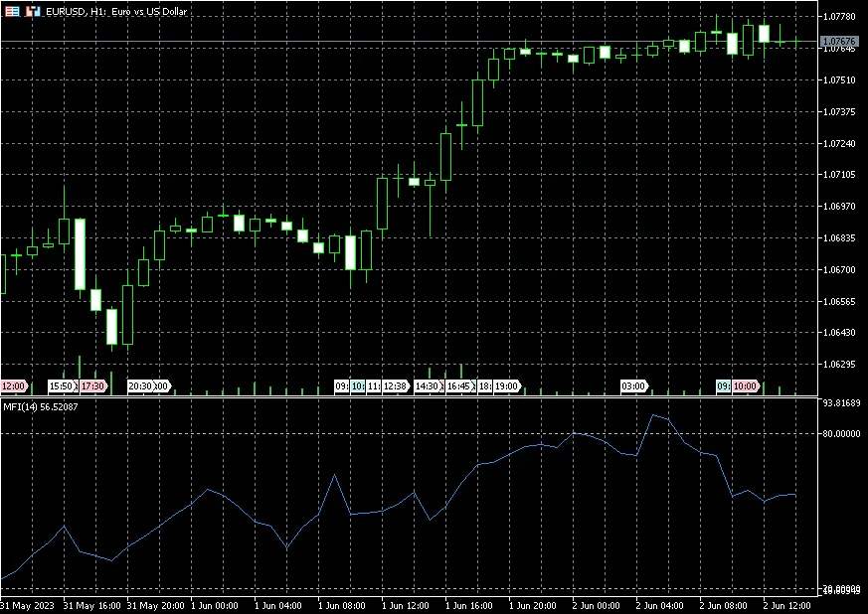Click the 2 Jun 00:00 time label
Viewport: 868px width, 614px height.
click(597, 606)
